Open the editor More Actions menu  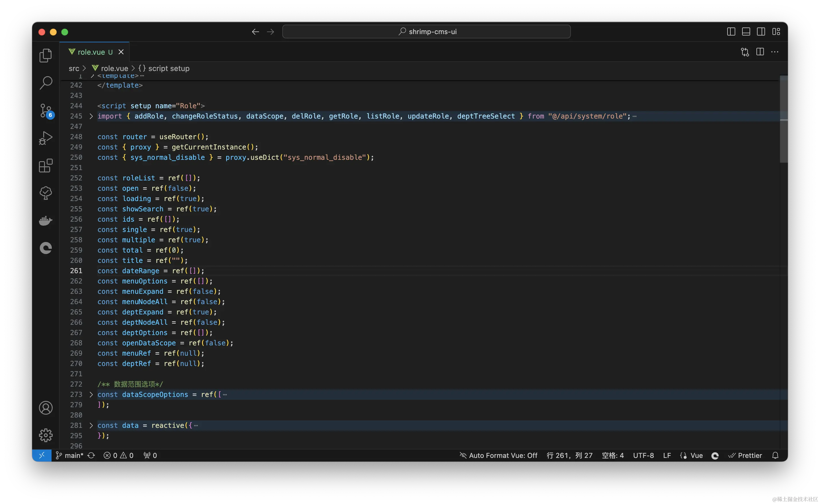(x=774, y=52)
